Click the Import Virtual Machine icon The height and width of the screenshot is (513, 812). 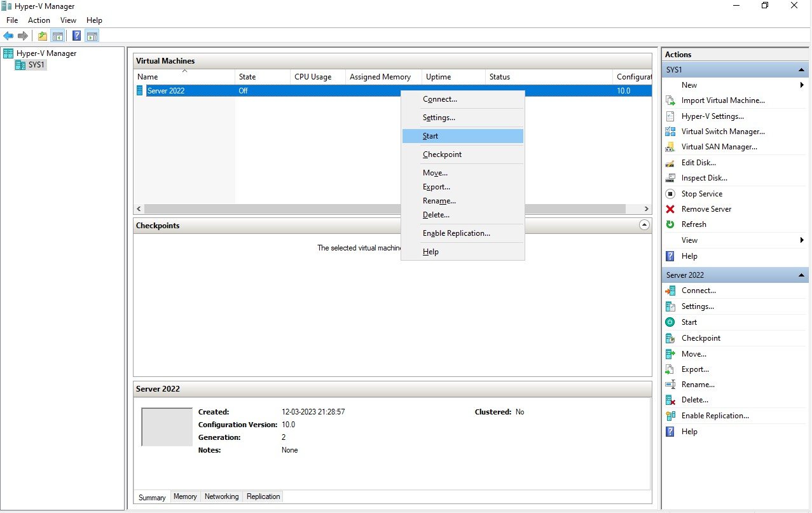[670, 100]
